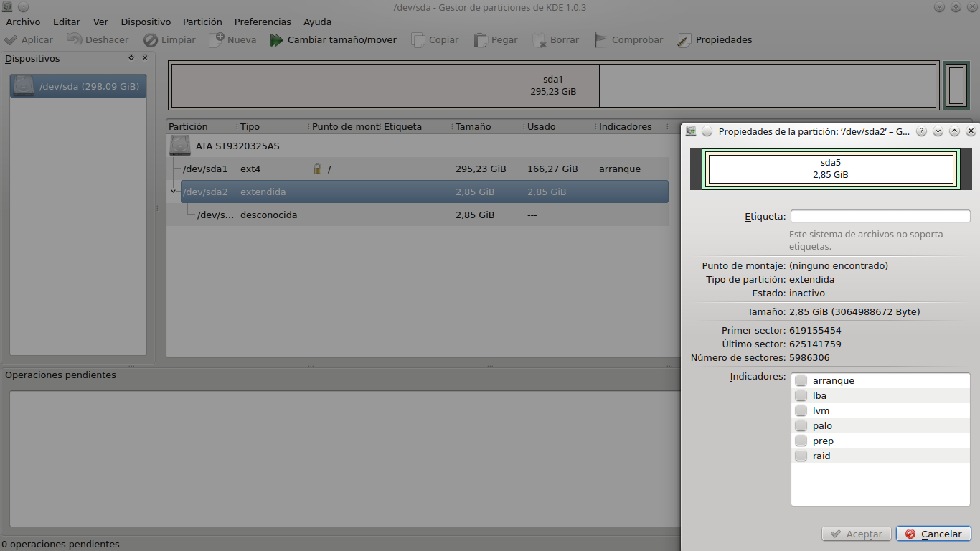Open the Ayuda menu
This screenshot has width=980, height=551.
(x=317, y=22)
